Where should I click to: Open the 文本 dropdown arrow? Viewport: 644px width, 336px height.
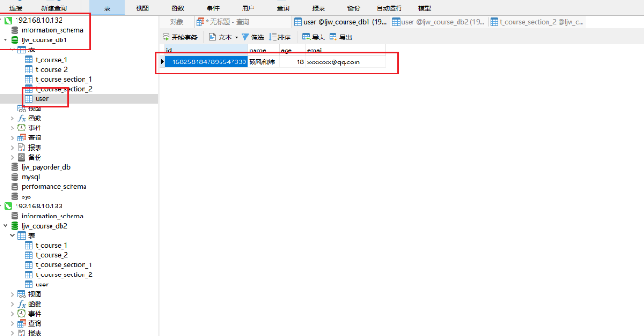(x=237, y=38)
